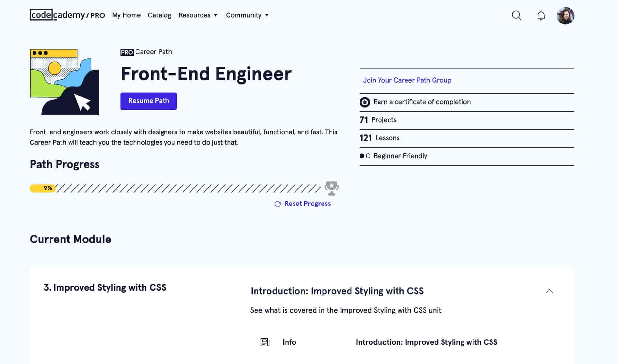This screenshot has height=364, width=618.
Task: Expand the Community dropdown menu
Action: 247,15
